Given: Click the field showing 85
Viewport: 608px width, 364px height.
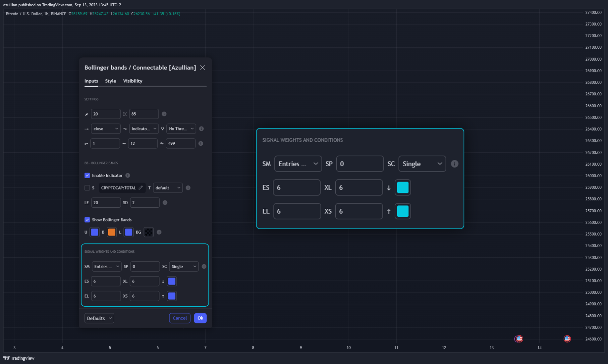Looking at the screenshot, I should [x=144, y=114].
